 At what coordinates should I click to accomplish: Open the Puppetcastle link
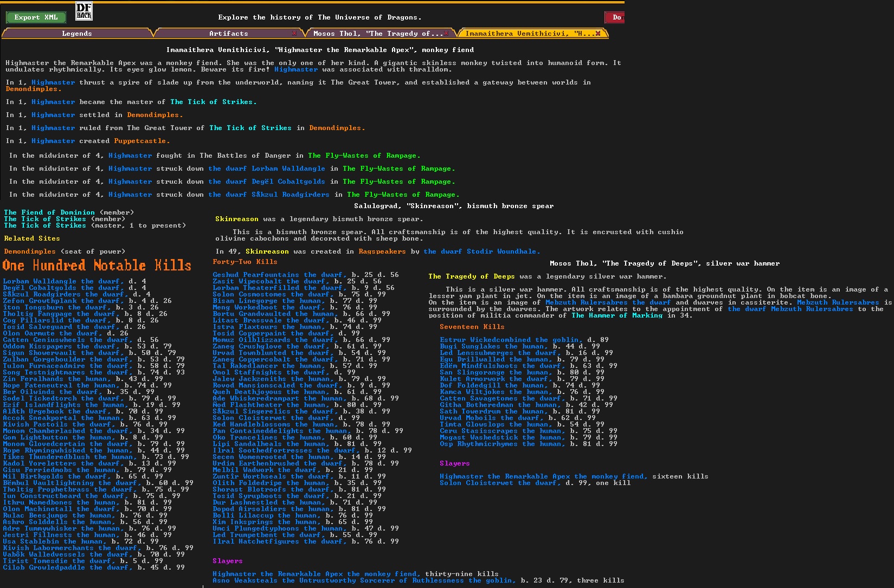[x=142, y=141]
